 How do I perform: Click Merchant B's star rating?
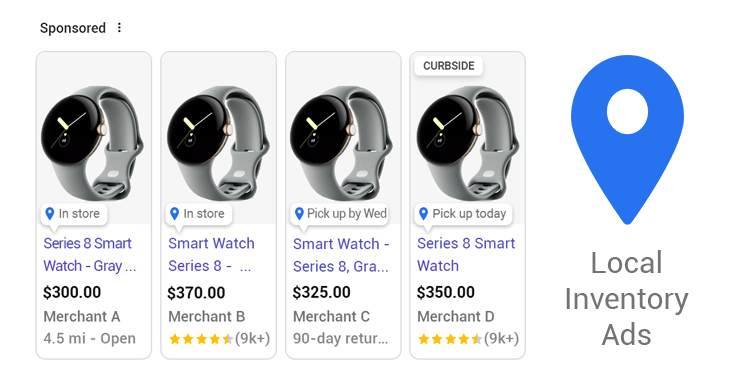pos(201,339)
